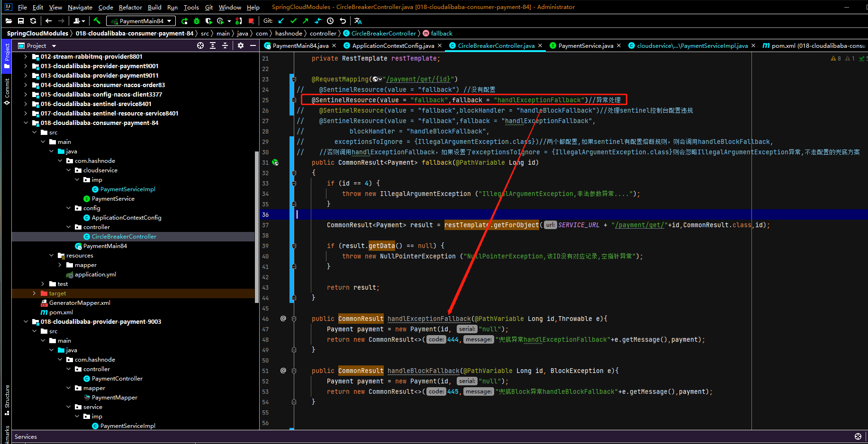This screenshot has width=868, height=444.
Task: Open the Services tool window at bottom
Action: pos(26,436)
